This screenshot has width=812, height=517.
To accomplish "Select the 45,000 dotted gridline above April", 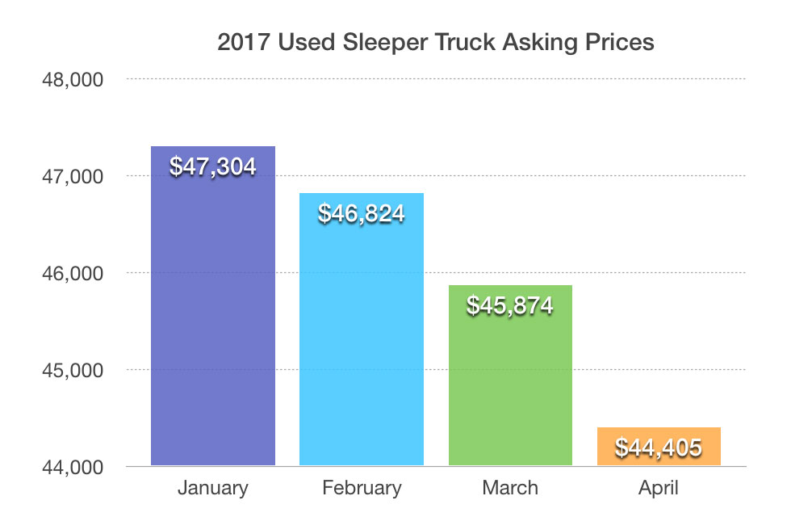I will click(659, 370).
